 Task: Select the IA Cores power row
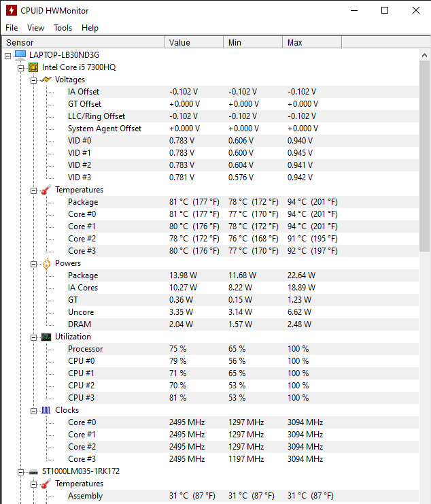[x=243, y=288]
